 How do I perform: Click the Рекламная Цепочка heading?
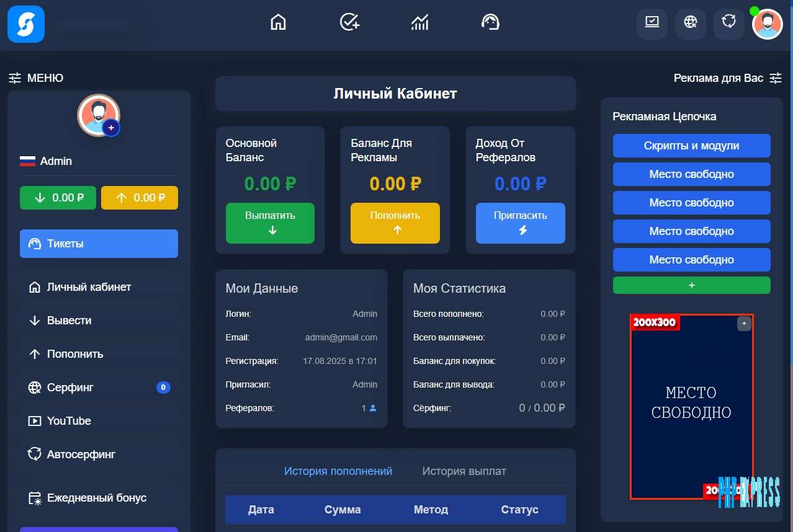click(665, 117)
